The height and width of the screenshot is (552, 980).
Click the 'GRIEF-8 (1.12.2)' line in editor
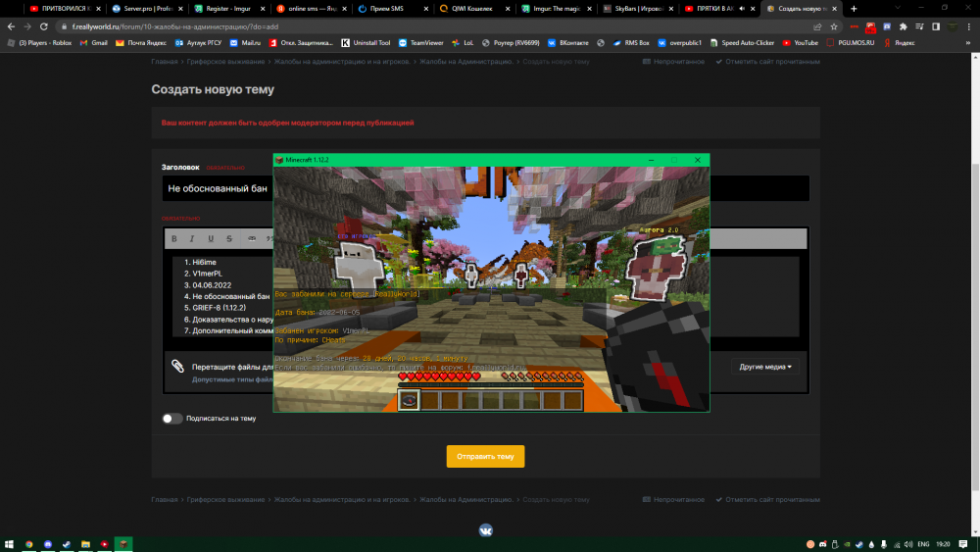[219, 308]
